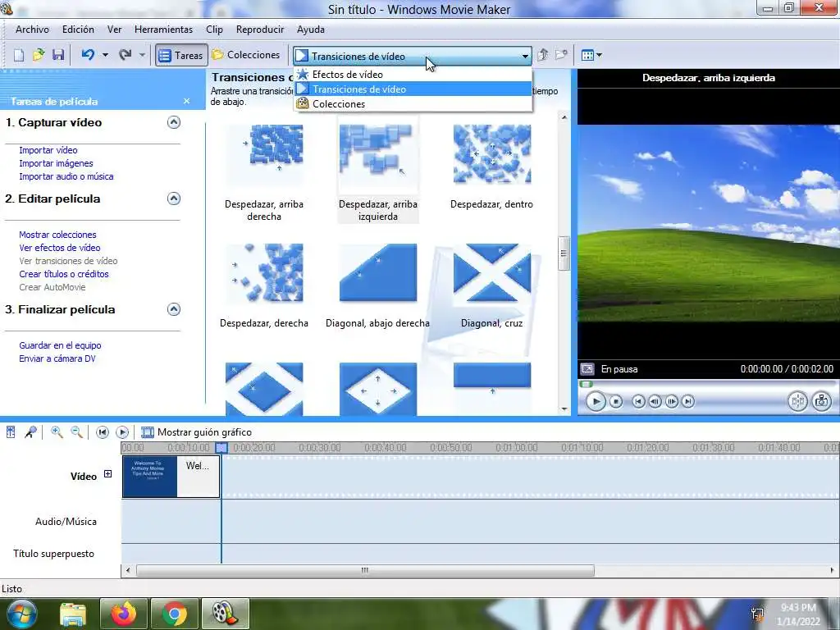Collapse the Finalizar película section
Screen dimensions: 840x630
[x=174, y=309]
